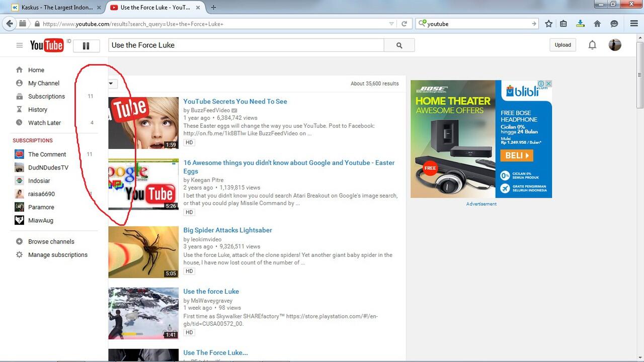Screen dimensions: 644x362
Task: Click the Home sidebar icon
Action: pos(19,70)
